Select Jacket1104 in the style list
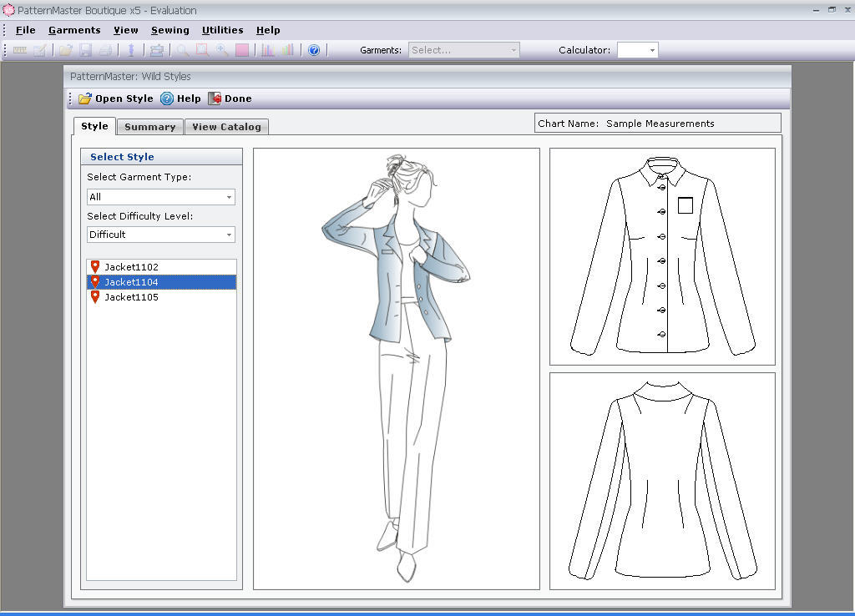855x616 pixels. click(161, 282)
